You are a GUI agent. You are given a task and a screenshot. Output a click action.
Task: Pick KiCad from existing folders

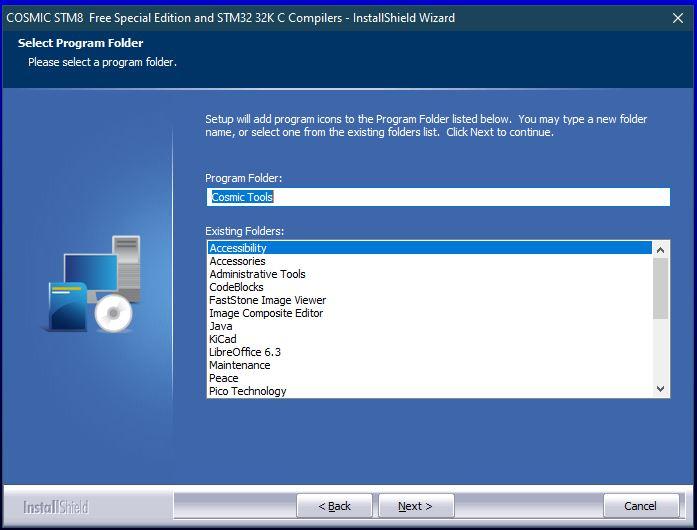click(x=429, y=339)
